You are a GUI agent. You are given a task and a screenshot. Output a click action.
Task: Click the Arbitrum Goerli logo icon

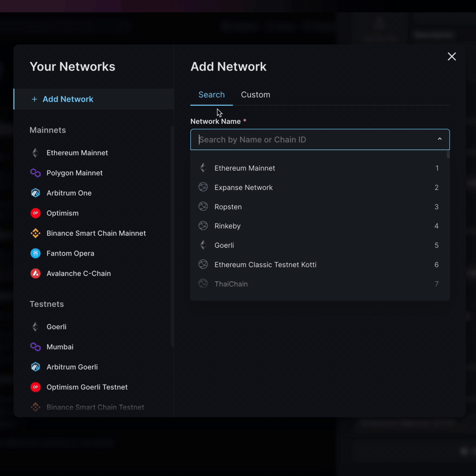[36, 367]
